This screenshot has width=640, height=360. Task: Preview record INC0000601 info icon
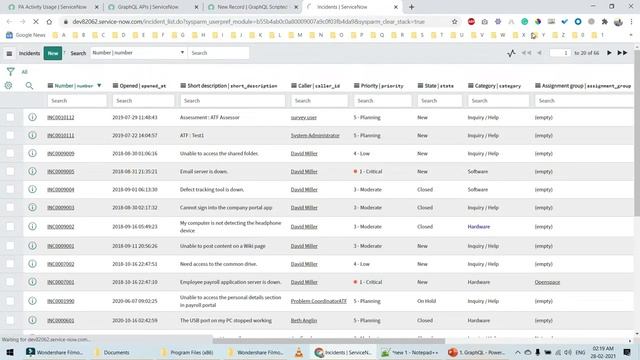(x=32, y=320)
